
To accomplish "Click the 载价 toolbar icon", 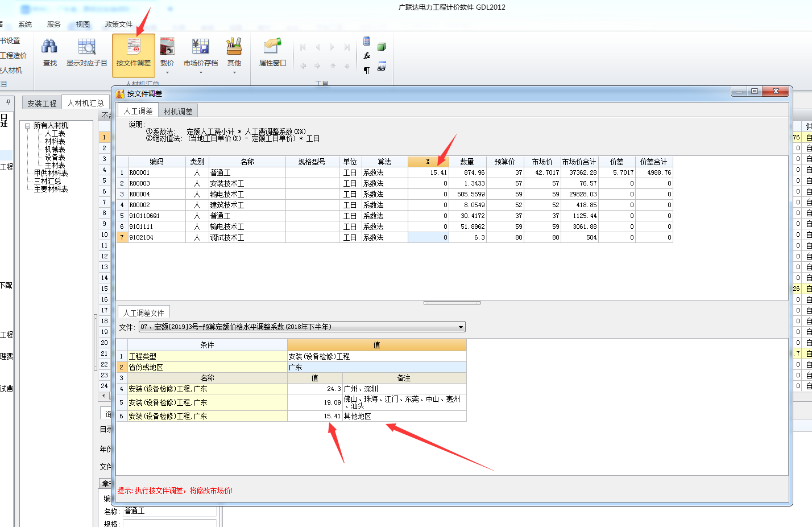I will (x=167, y=47).
